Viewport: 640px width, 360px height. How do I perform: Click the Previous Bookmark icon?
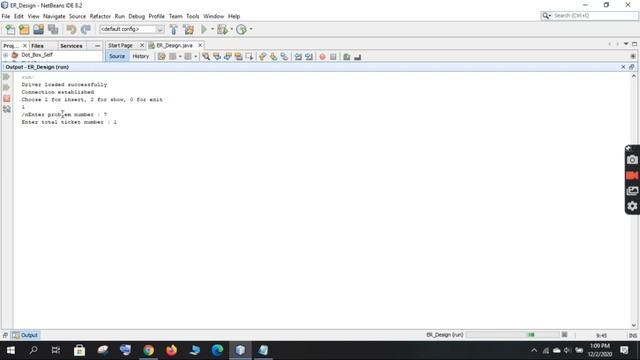[262, 57]
